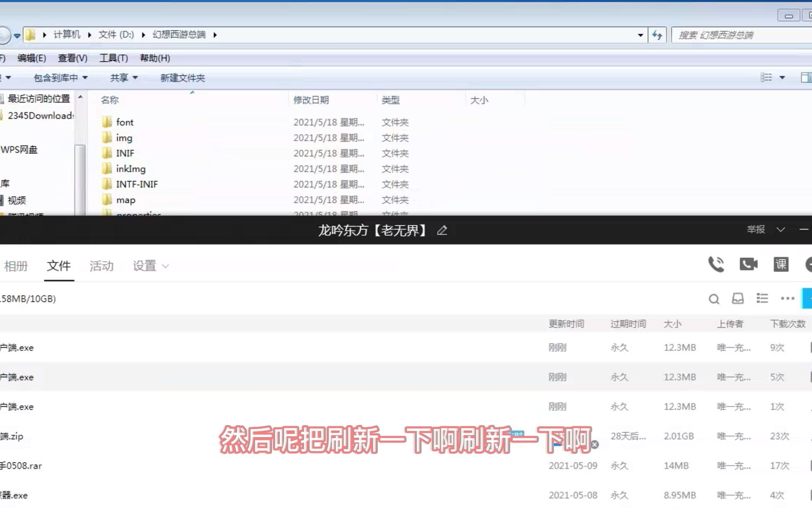Expand 文件 (D:) breadcrumb arrow
The width and height of the screenshot is (812, 508).
tap(143, 35)
